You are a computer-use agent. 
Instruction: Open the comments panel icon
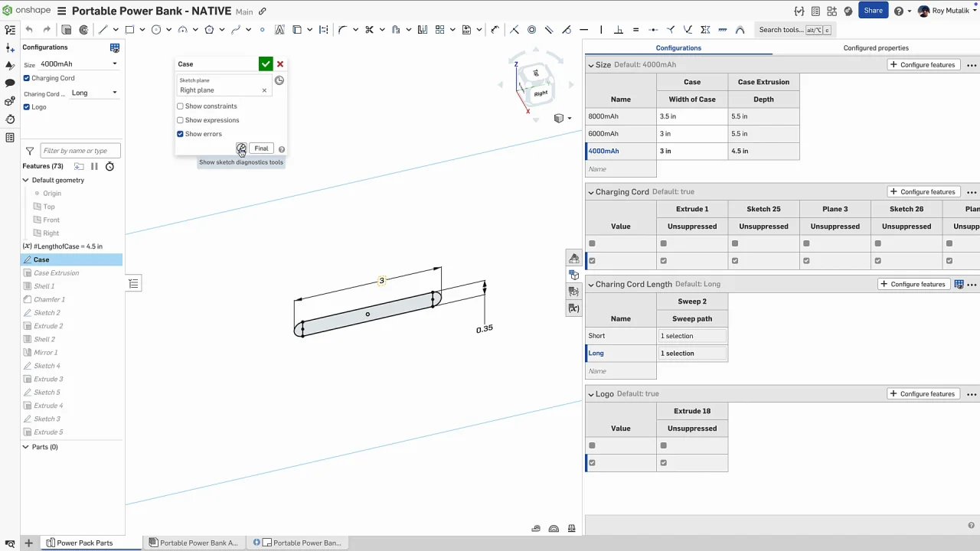point(10,83)
